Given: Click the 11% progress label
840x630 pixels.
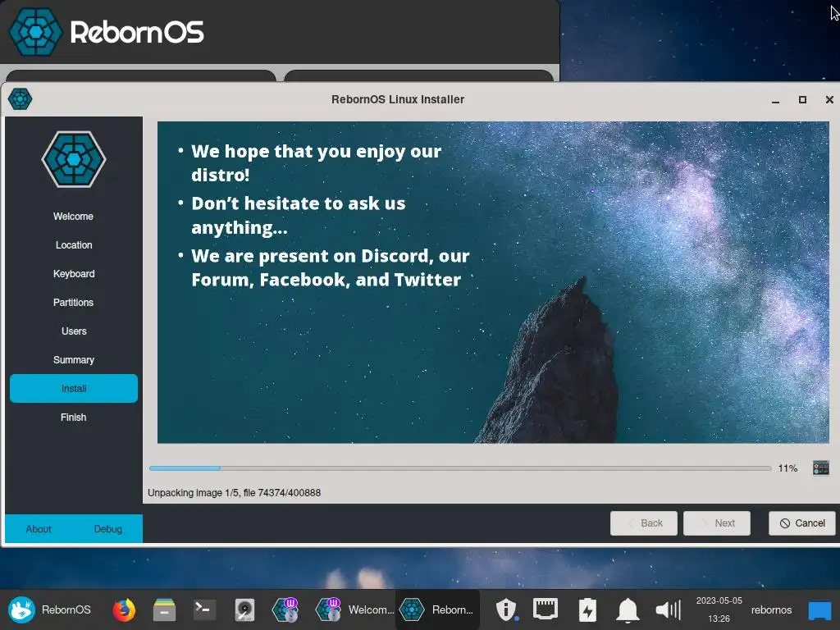Looking at the screenshot, I should (x=787, y=468).
